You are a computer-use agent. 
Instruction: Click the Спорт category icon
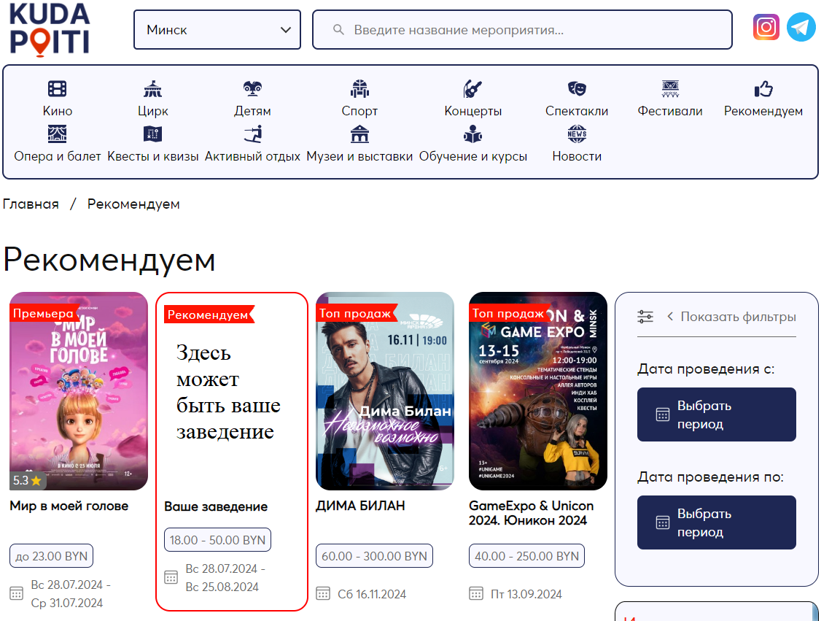click(359, 88)
